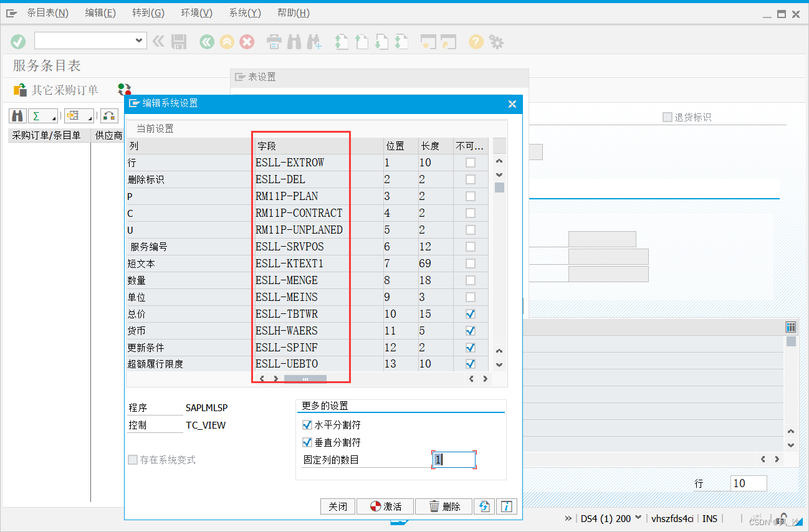Click the 固定列的数目 input field
Screen dimensions: 809x532
point(454,460)
